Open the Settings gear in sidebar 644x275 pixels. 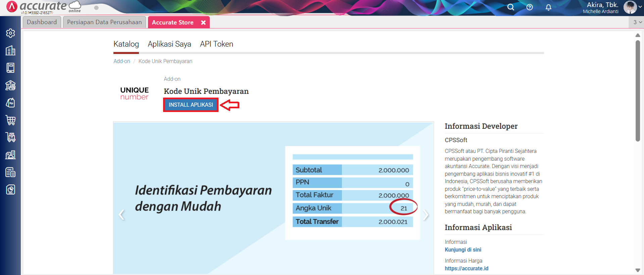click(10, 33)
